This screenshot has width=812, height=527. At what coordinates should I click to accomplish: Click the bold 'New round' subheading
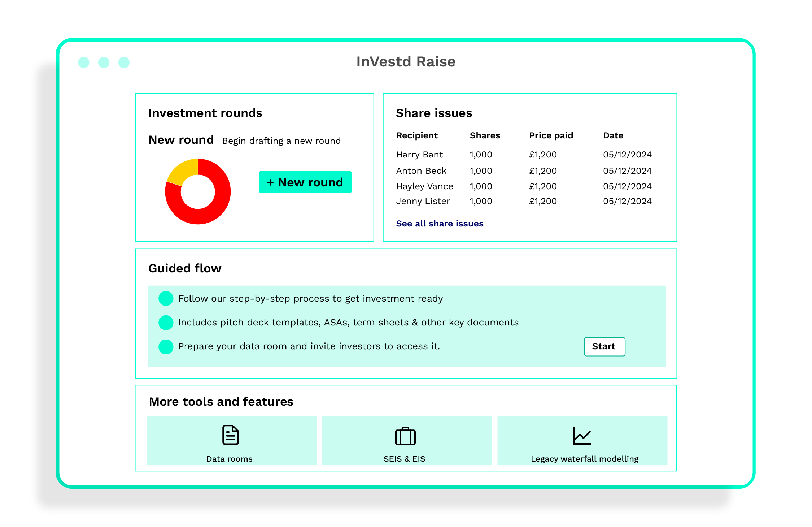(x=181, y=140)
